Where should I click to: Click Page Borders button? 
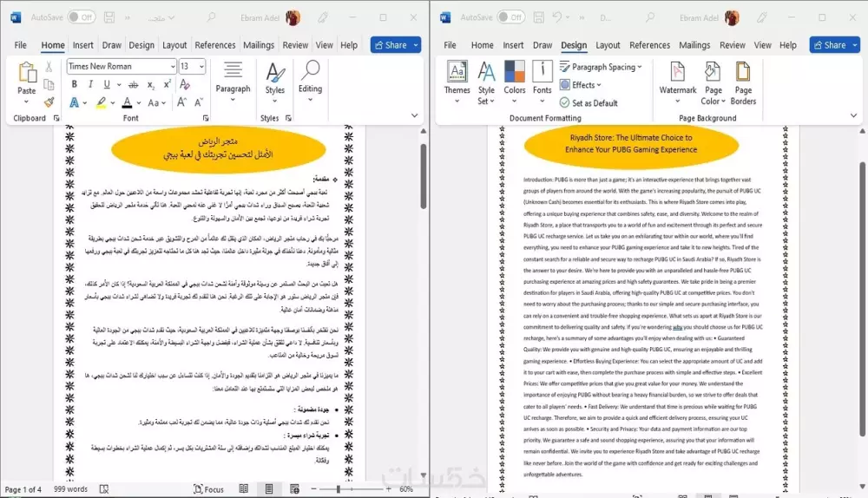[x=743, y=82]
